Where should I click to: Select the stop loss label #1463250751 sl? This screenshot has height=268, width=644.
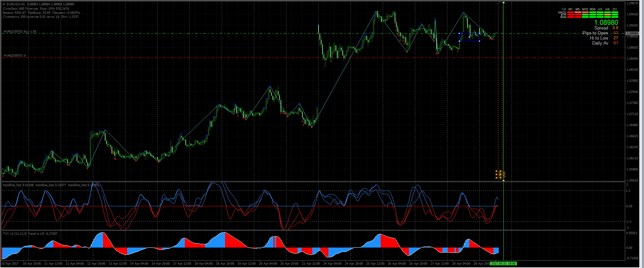[15, 56]
